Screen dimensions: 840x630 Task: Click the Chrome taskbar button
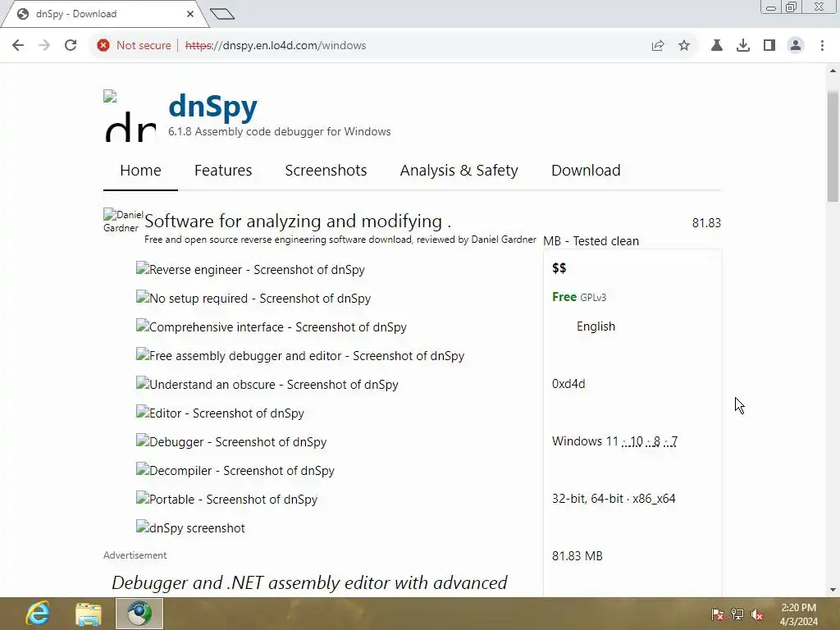pyautogui.click(x=139, y=614)
